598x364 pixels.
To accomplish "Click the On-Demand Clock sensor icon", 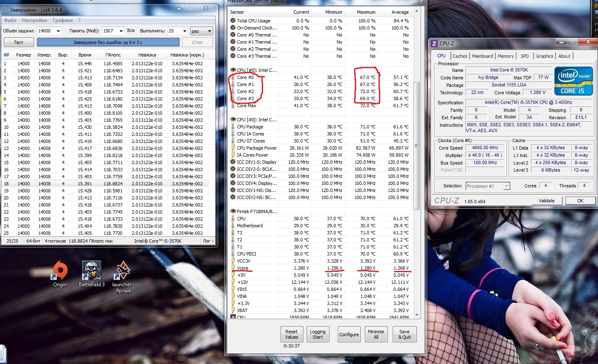I will [x=233, y=28].
